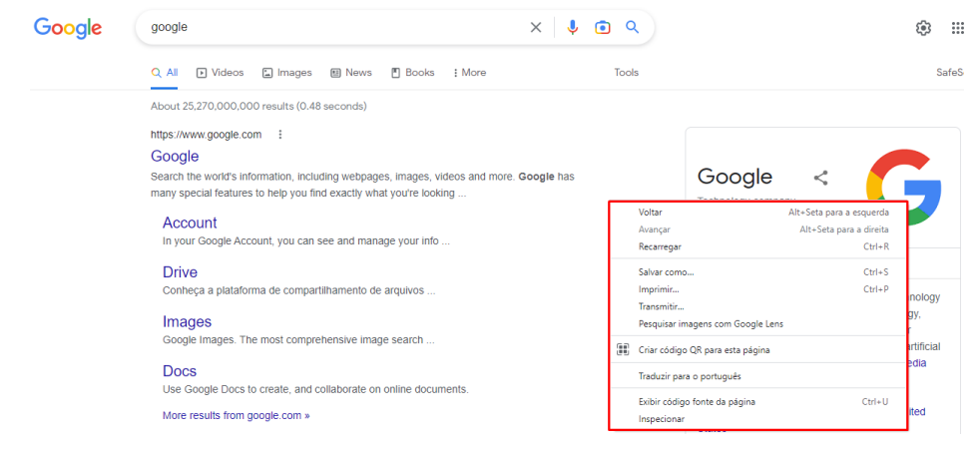Click 'In your Google Account' description text
Screen dimensions: 980x450
click(306, 240)
